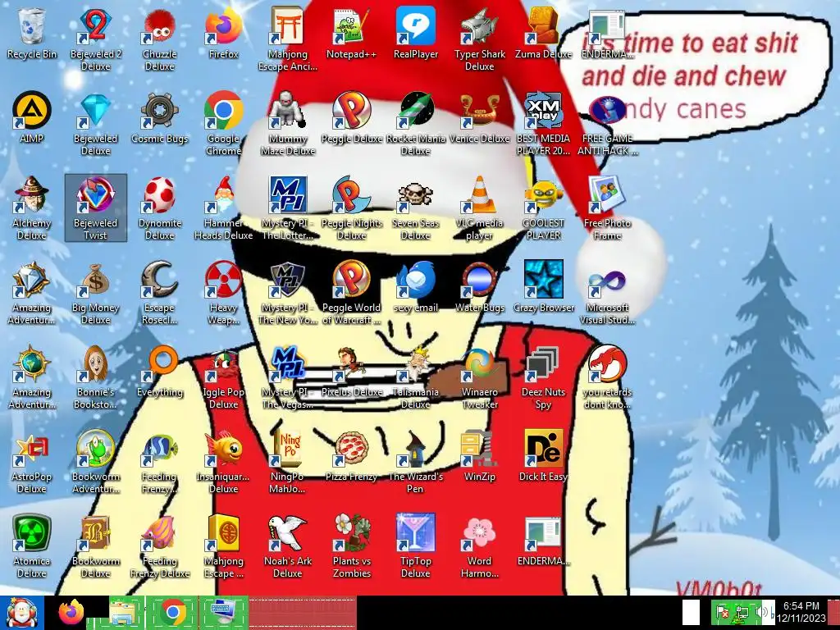The height and width of the screenshot is (630, 840).
Task: Click the taskbar clock showing 6:54 PM
Action: (801, 612)
